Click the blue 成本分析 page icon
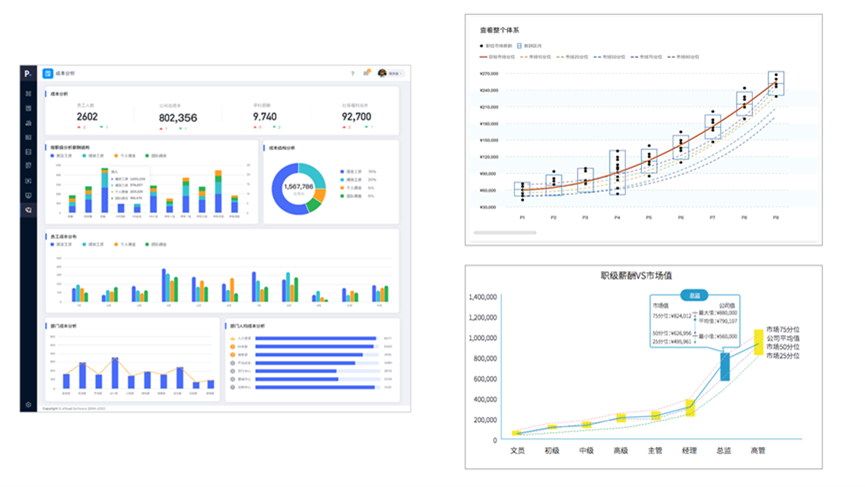The height and width of the screenshot is (487, 865). point(47,73)
